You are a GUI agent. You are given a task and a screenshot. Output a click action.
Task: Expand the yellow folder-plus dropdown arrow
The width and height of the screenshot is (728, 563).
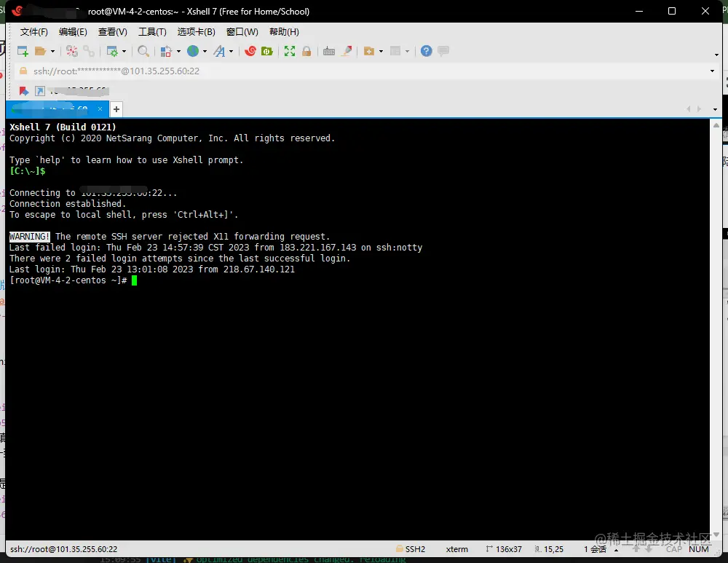(381, 51)
